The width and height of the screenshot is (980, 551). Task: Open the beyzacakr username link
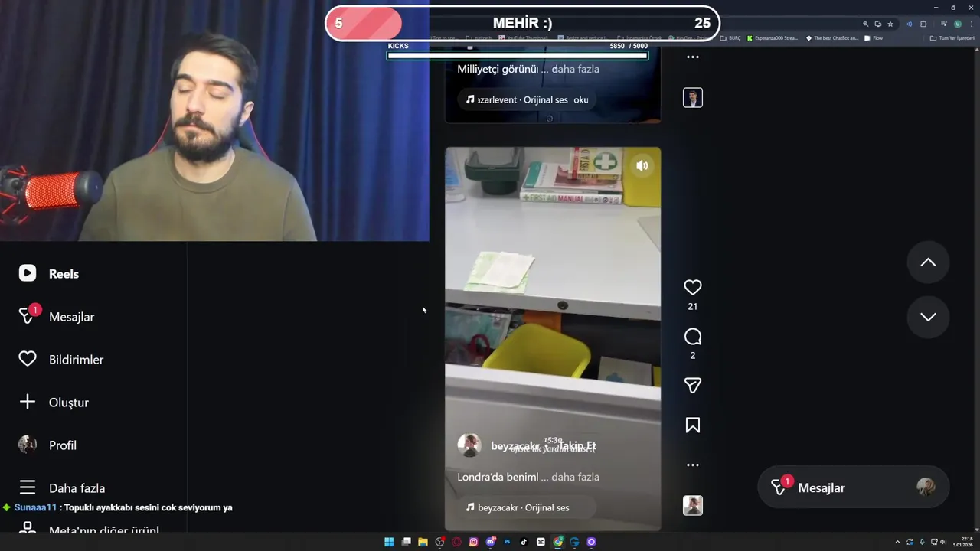coord(516,445)
